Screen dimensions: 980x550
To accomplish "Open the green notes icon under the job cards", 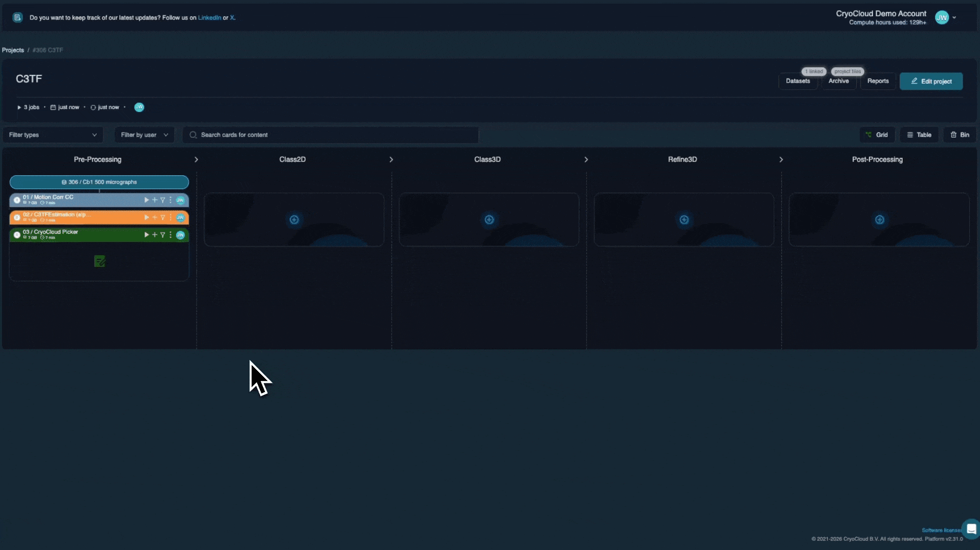I will pos(100,261).
